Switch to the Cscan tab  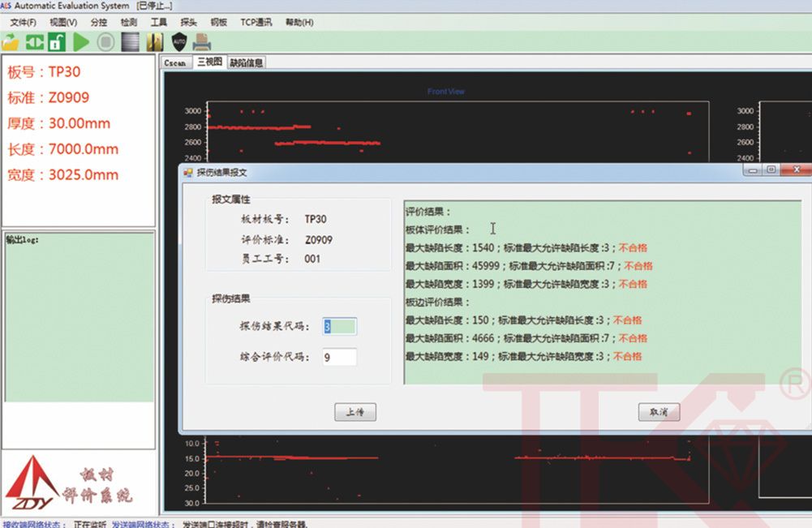point(175,62)
